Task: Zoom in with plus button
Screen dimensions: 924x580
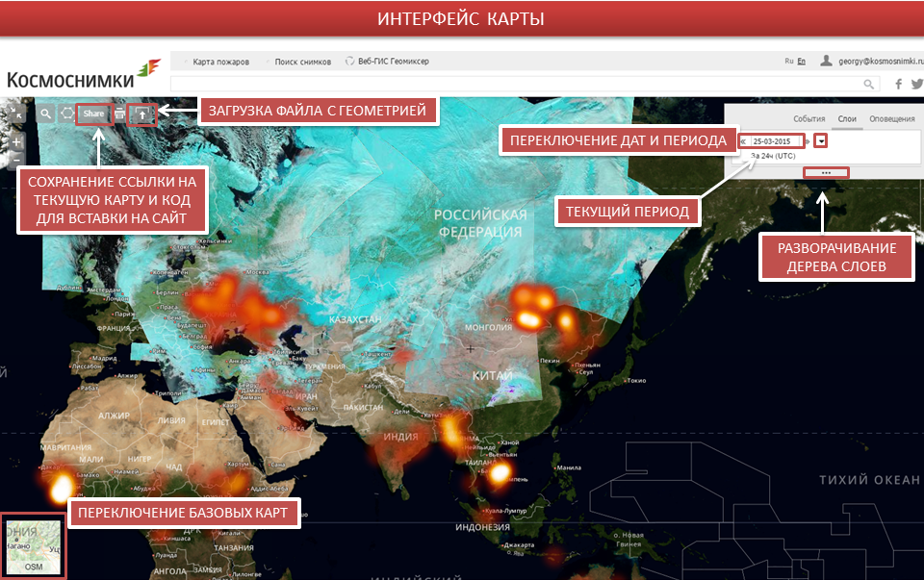Action: click(16, 142)
